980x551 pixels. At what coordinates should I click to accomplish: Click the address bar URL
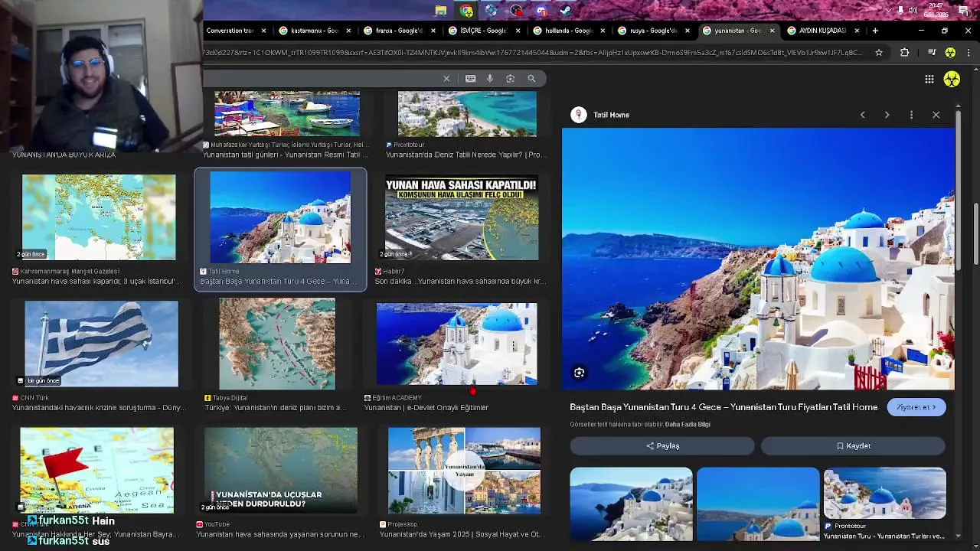(532, 52)
